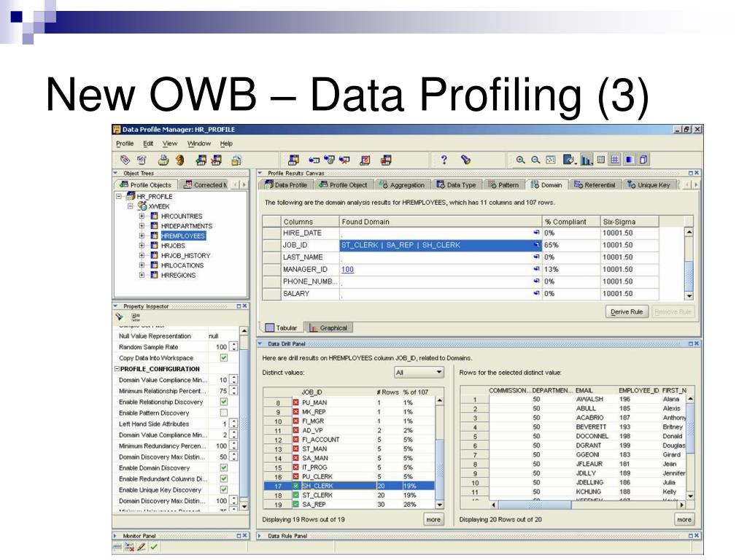Image resolution: width=747 pixels, height=560 pixels.
Task: Open the Corrected Modules tab
Action: click(205, 184)
